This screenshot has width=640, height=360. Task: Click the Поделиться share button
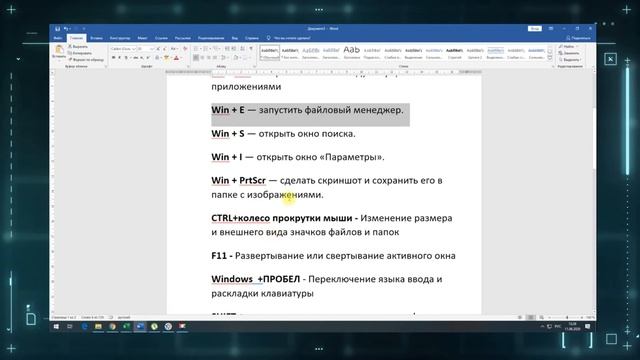click(x=579, y=38)
